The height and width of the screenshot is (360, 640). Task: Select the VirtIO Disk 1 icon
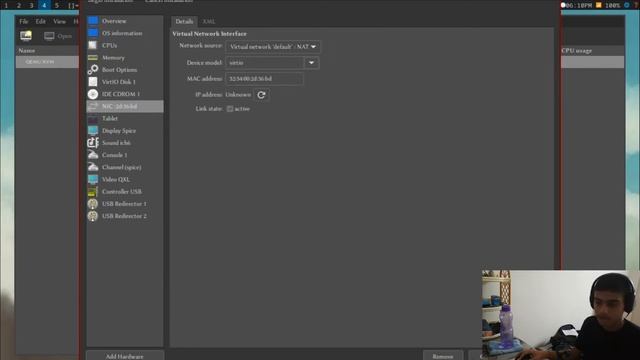click(93, 82)
